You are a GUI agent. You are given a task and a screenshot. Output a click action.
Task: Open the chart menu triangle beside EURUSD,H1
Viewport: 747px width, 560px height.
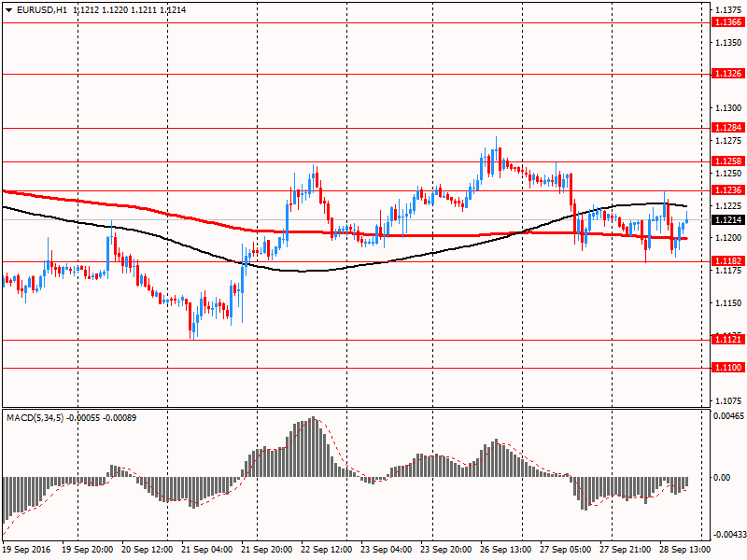[x=8, y=10]
